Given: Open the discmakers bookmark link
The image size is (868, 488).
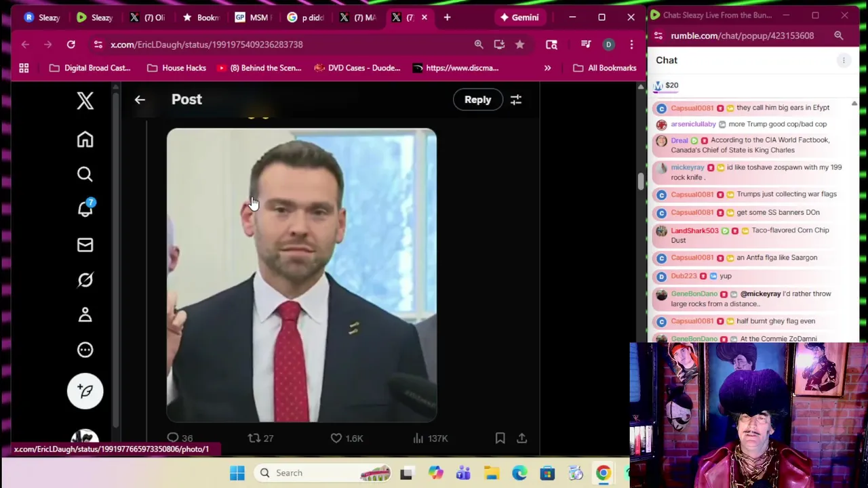Looking at the screenshot, I should pyautogui.click(x=456, y=68).
